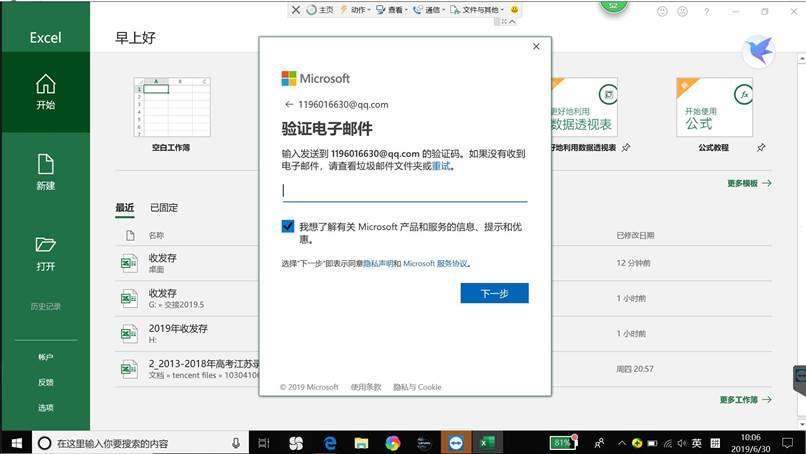Click 更多模板 link

(749, 183)
